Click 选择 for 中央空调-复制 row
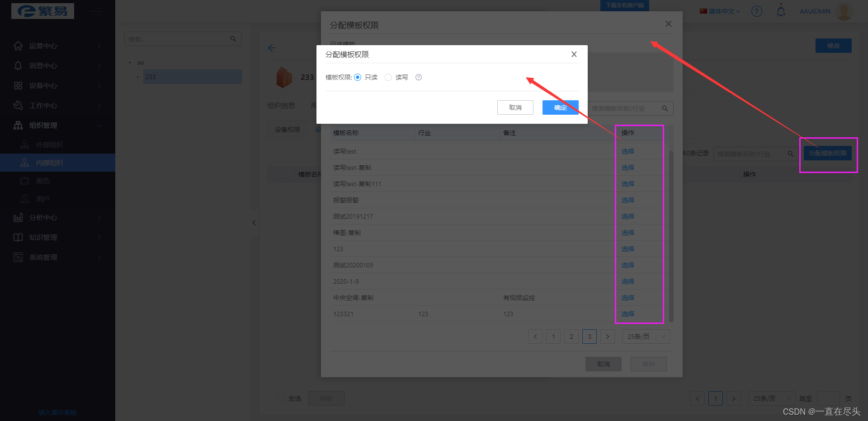Screen dimensions: 868x421 pyautogui.click(x=627, y=298)
